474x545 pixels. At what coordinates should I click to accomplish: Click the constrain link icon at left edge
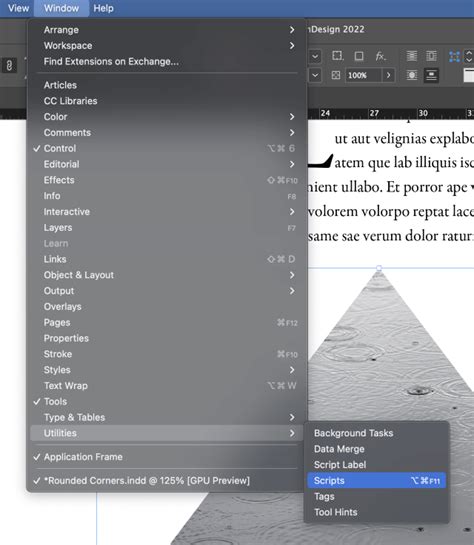coord(9,65)
